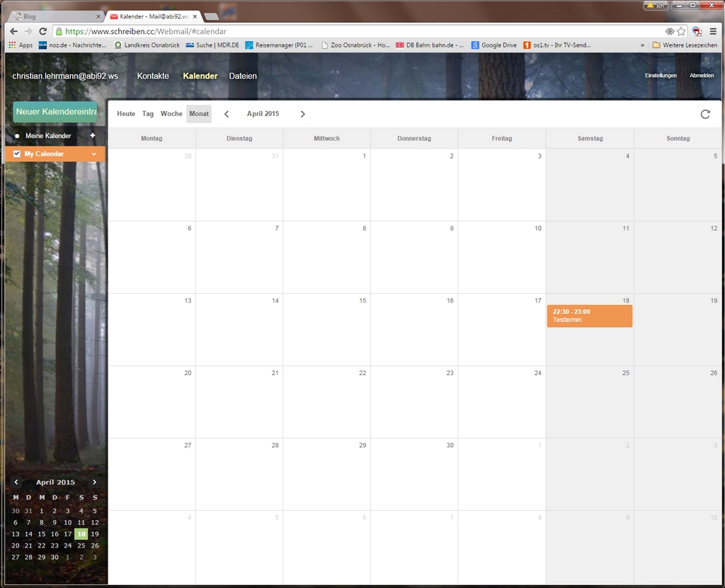The image size is (725, 588).
Task: Bookmark page with star icon
Action: click(x=681, y=31)
